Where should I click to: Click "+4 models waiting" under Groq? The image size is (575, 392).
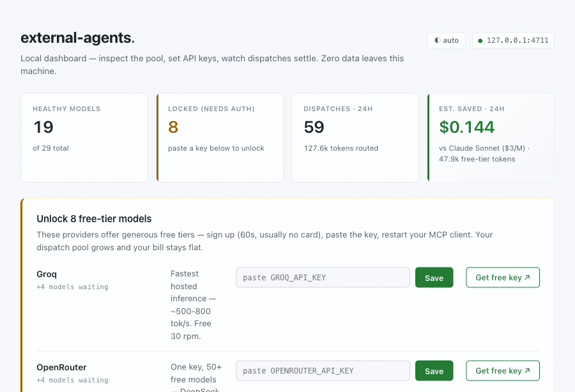[x=72, y=287]
